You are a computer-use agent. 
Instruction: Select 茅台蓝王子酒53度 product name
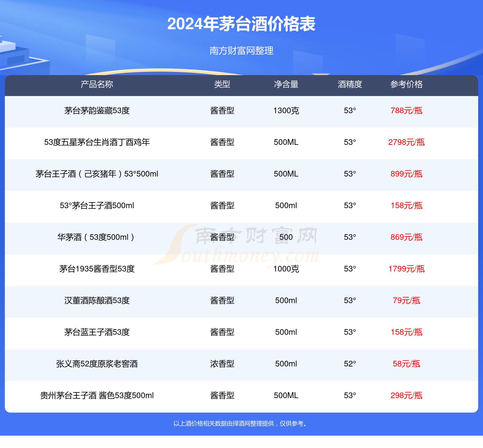click(x=97, y=332)
